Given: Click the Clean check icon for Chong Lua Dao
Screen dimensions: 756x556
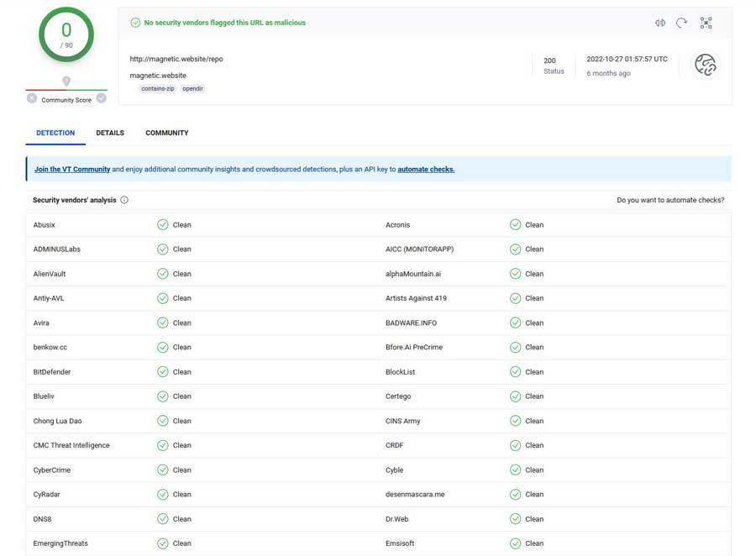Looking at the screenshot, I should (163, 421).
